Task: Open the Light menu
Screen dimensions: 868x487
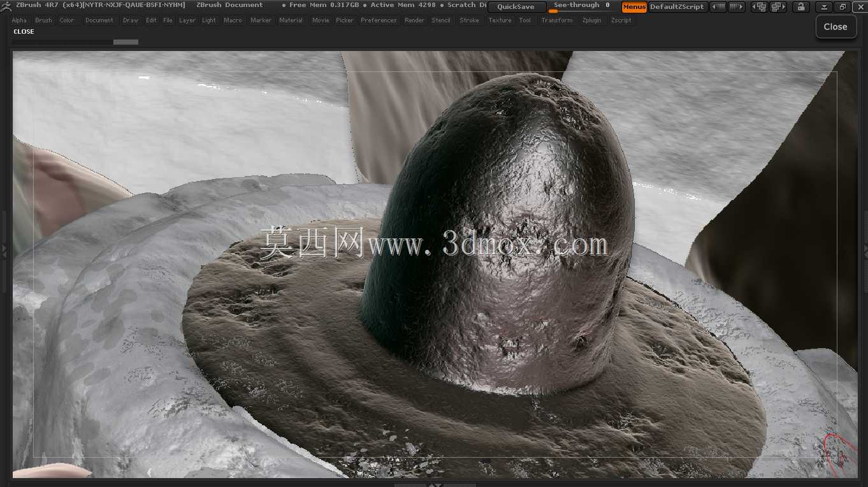Action: tap(209, 20)
